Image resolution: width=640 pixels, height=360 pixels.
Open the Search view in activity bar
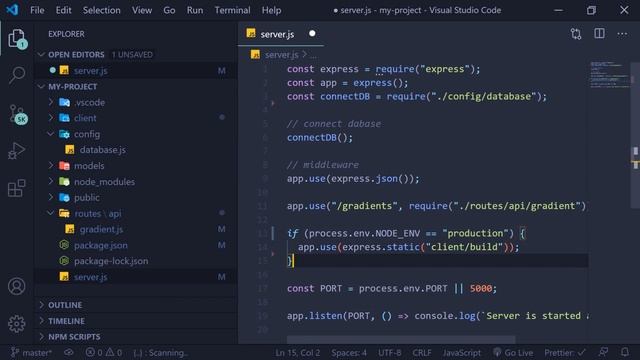click(17, 75)
